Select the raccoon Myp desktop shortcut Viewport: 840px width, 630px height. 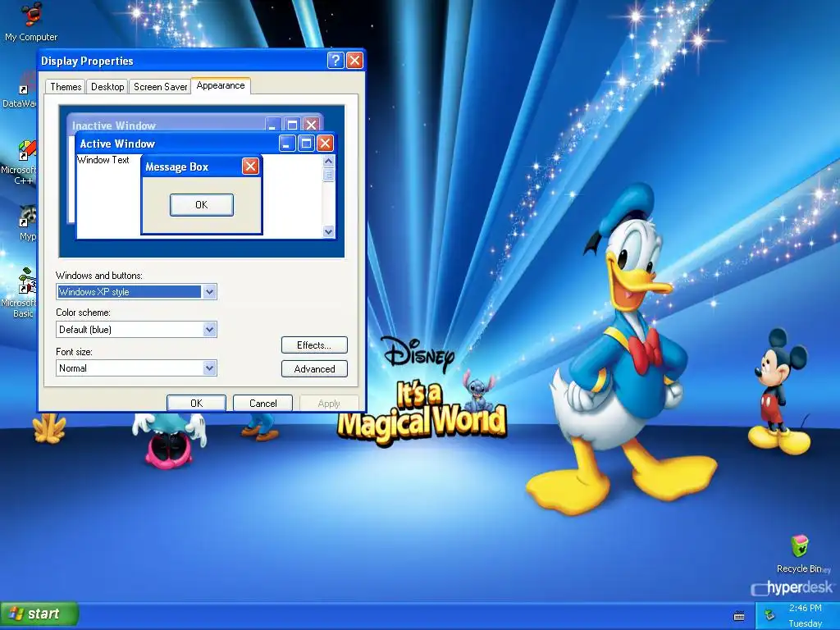pos(27,223)
